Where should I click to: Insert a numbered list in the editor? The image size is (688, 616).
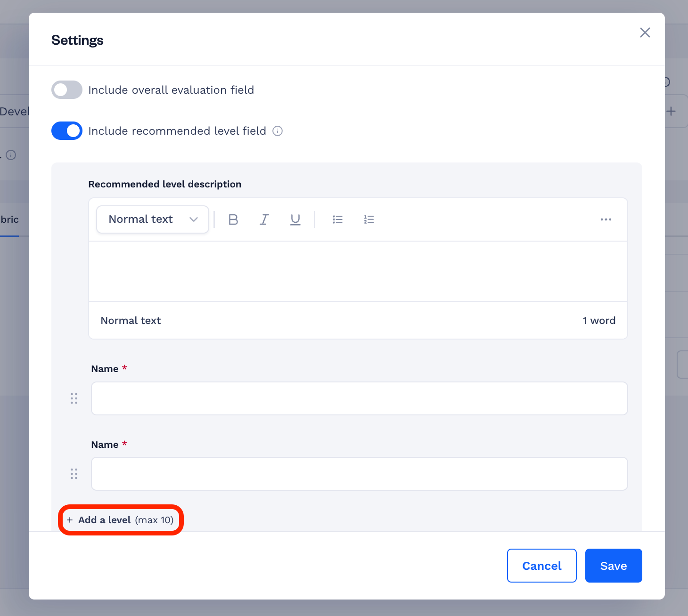pos(369,219)
